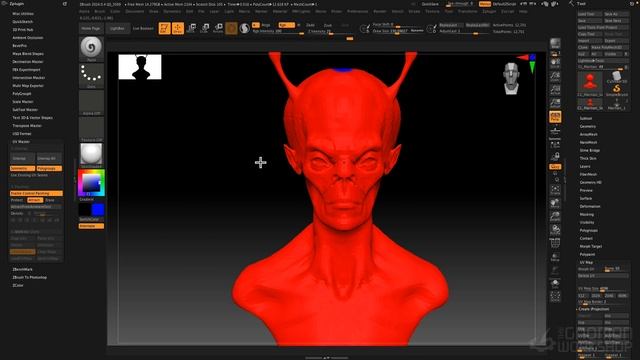Click the Frame icon in right shelf
The image size is (640, 360).
[x=555, y=189]
